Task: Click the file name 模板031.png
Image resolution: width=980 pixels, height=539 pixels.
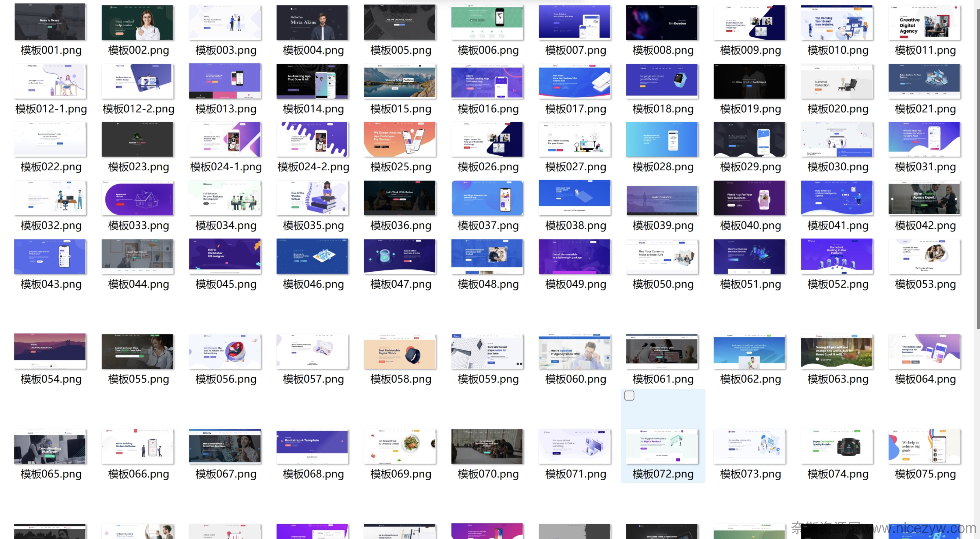Action: (x=925, y=167)
